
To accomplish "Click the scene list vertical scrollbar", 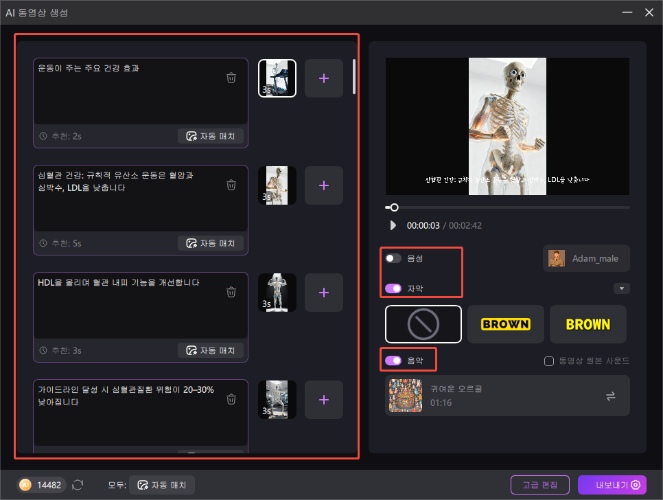I will coord(354,77).
